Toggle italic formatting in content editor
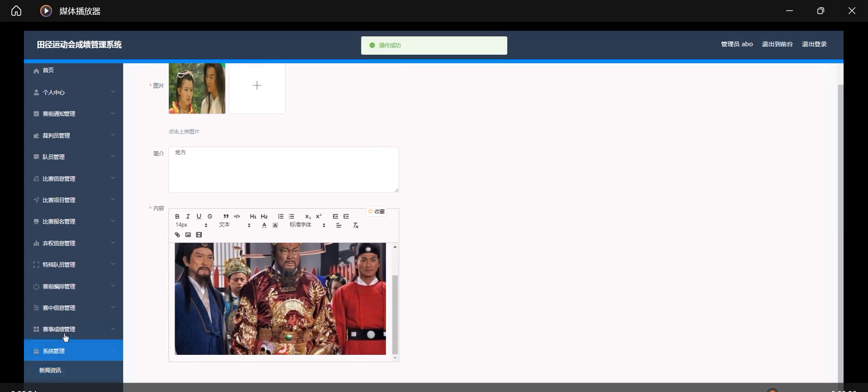The width and height of the screenshot is (868, 392). [188, 216]
